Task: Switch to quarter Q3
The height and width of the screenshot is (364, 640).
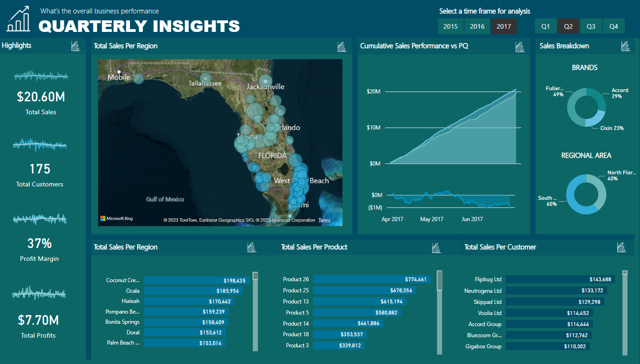Action: [591, 26]
